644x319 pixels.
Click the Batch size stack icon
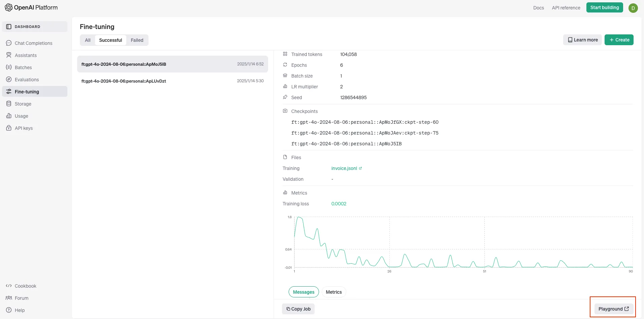[x=285, y=76]
